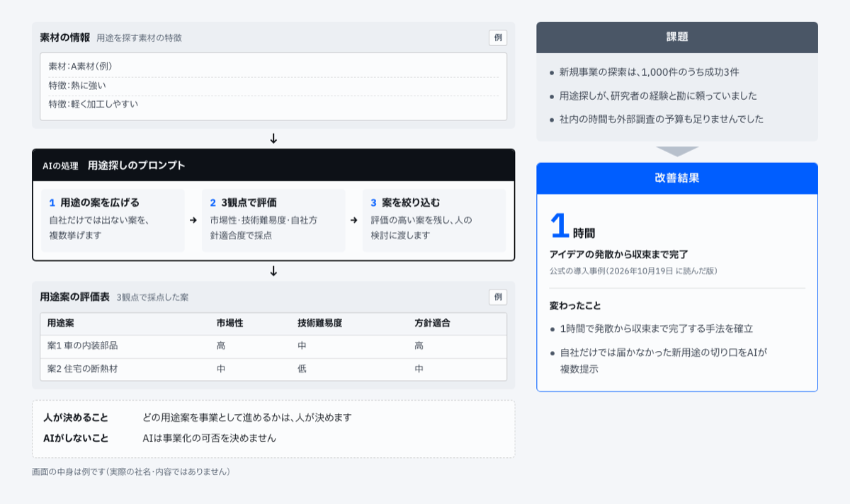Click the AIの処理 label

(60, 166)
